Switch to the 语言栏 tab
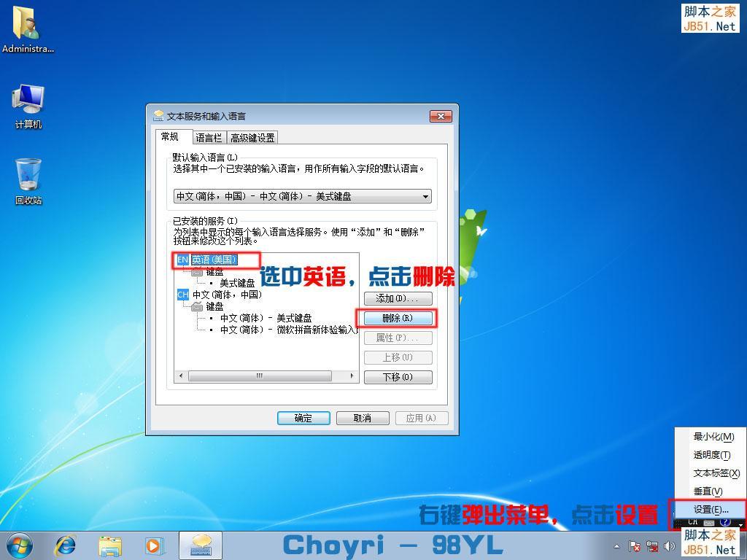This screenshot has width=747, height=560. pos(209,137)
